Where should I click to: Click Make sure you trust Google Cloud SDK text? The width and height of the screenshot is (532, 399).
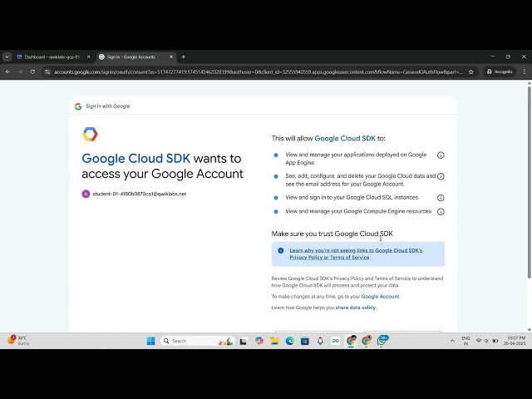tap(332, 234)
